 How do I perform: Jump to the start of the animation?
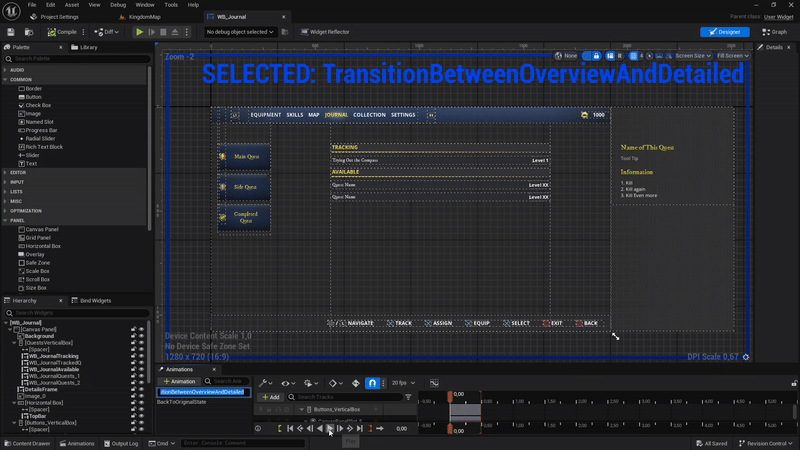coord(290,428)
